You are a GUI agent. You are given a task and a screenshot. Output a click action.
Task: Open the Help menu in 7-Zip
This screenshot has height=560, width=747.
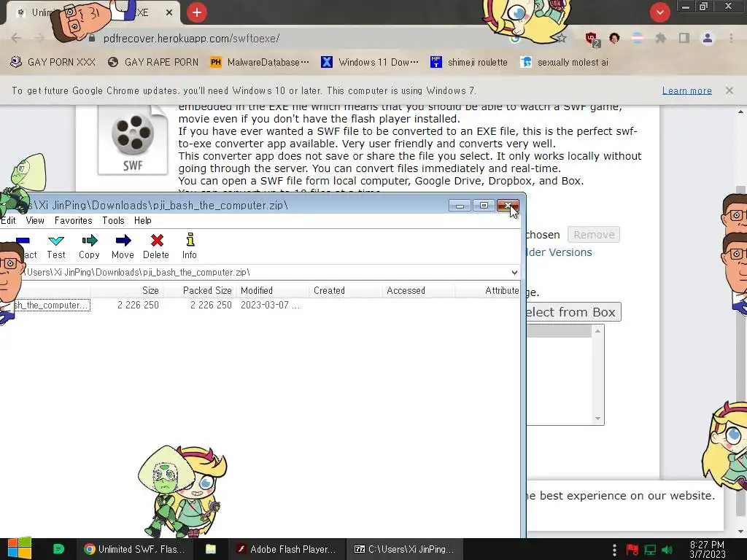point(143,220)
